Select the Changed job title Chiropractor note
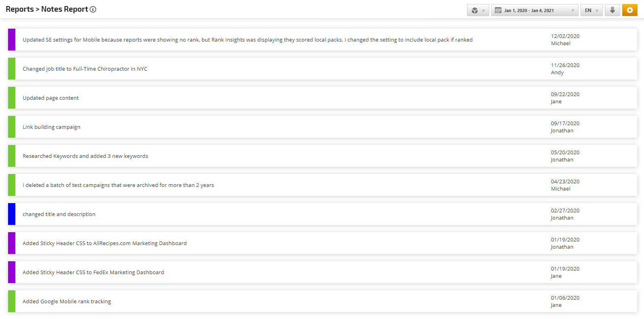Viewport: 644px width, 319px height. (x=85, y=69)
